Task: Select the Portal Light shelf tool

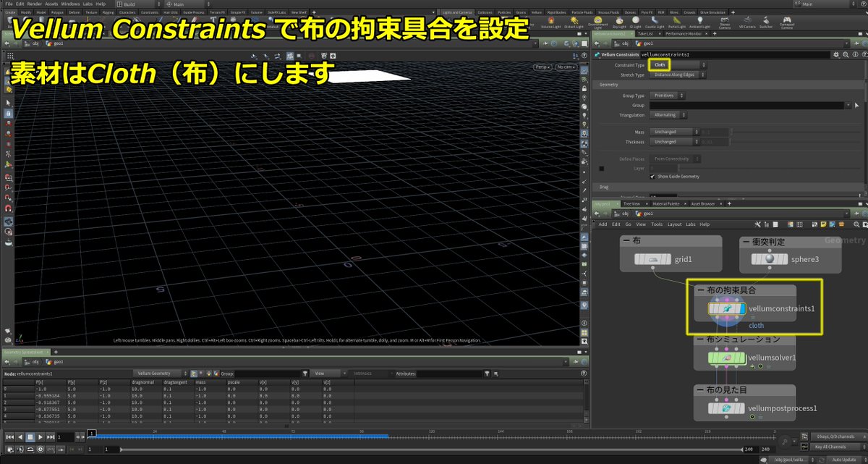Action: coord(678,21)
